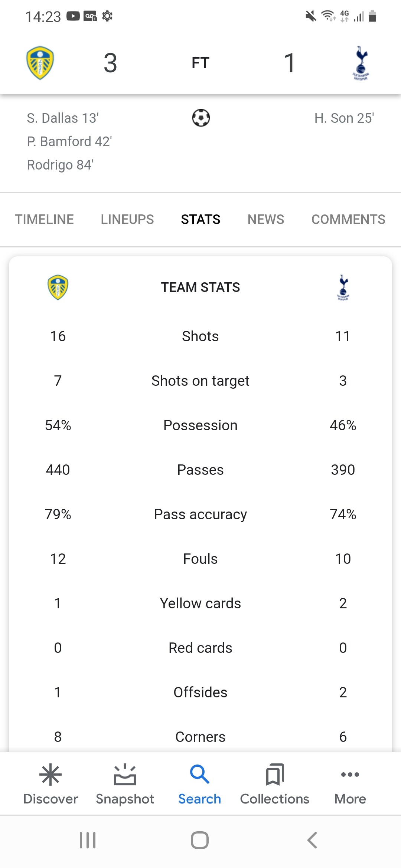Viewport: 401px width, 868px height.
Task: Switch to the LINEUPS tab
Action: 127,219
